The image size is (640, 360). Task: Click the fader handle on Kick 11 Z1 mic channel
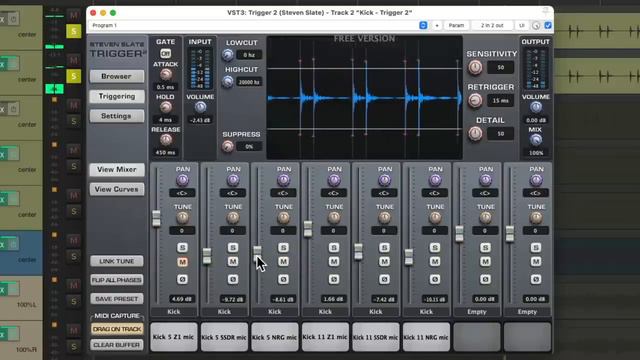coord(308,229)
